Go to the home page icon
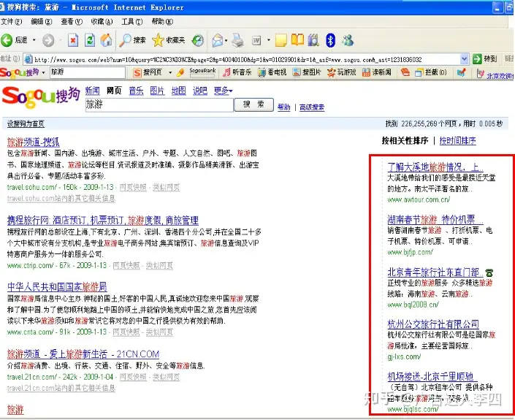This screenshot has width=515, height=420. 106,40
